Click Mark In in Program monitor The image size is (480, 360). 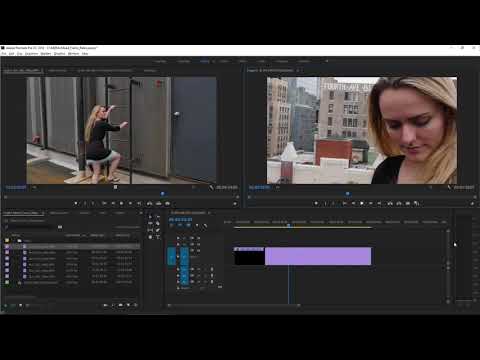click(325, 203)
